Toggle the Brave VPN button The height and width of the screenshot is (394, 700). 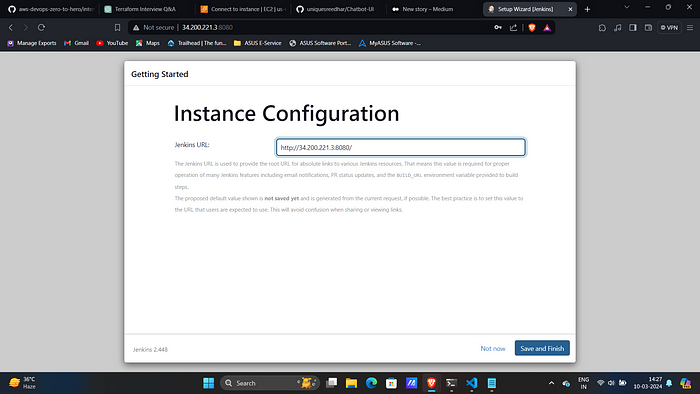tap(669, 28)
